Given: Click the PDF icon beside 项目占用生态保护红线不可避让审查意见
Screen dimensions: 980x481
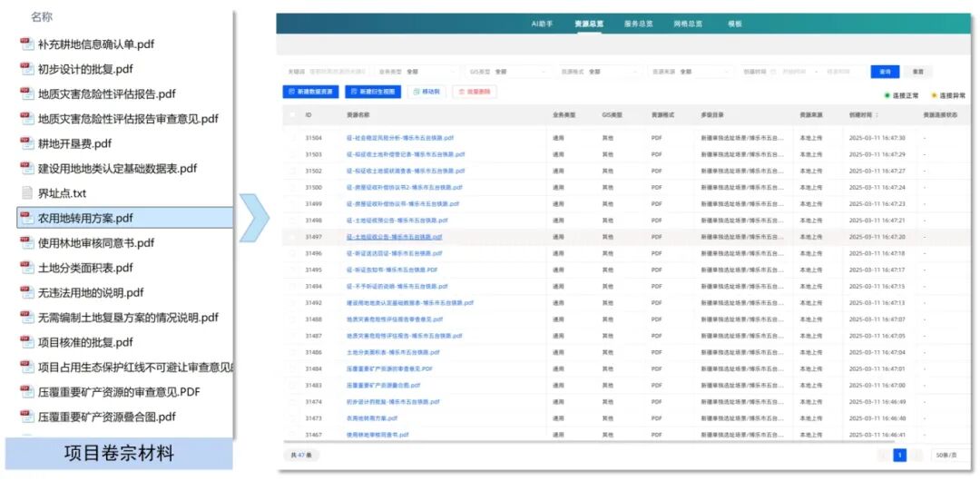Looking at the screenshot, I should click(x=26, y=367).
